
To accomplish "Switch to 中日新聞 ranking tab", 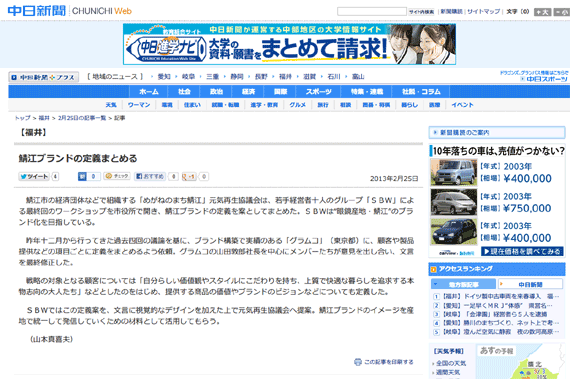I will click(530, 285).
